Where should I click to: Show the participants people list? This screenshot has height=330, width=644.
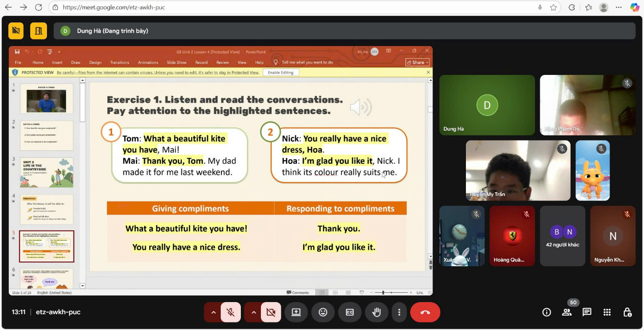pyautogui.click(x=567, y=312)
